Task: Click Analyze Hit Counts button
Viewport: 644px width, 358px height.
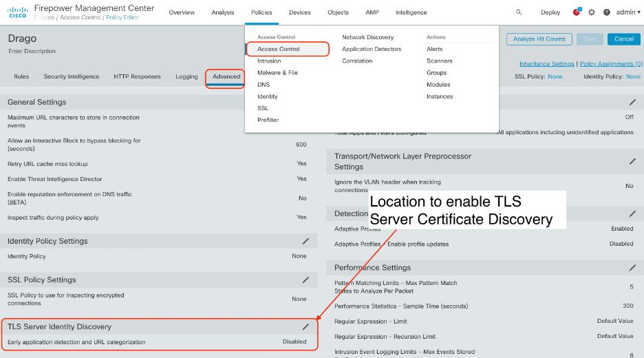Action: tap(539, 39)
